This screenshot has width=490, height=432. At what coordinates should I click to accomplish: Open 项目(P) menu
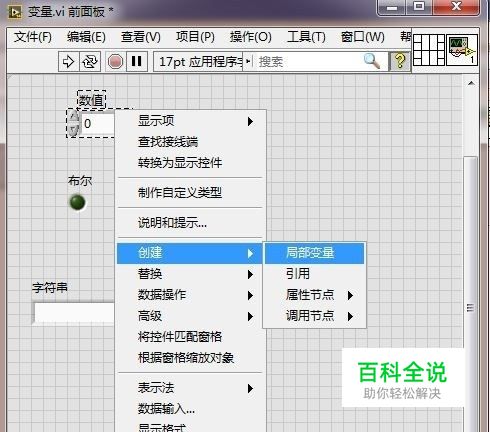[x=195, y=37]
